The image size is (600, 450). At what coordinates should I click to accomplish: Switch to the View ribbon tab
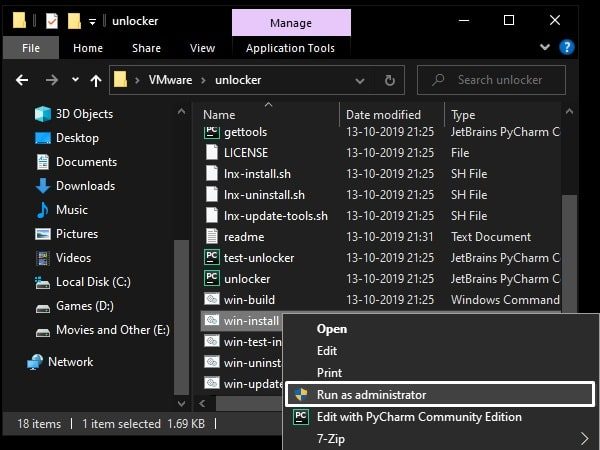202,48
